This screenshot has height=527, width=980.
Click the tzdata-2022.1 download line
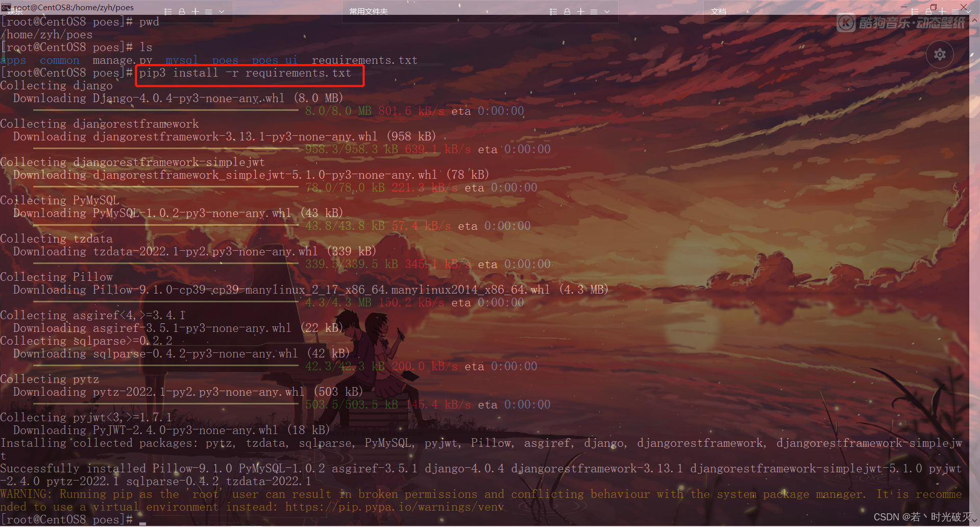click(195, 252)
